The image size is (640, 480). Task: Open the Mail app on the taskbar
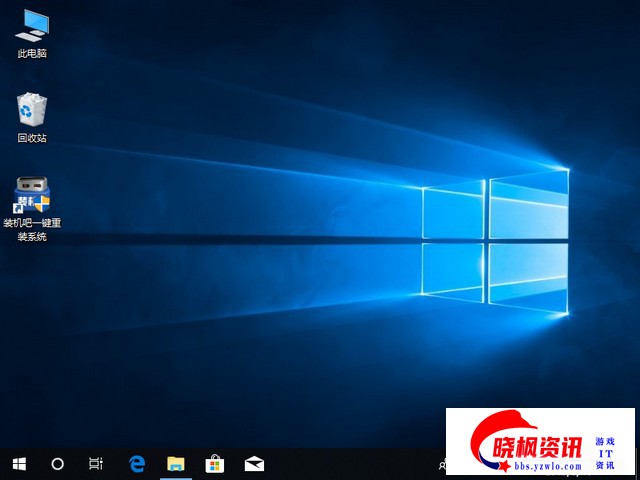click(254, 464)
